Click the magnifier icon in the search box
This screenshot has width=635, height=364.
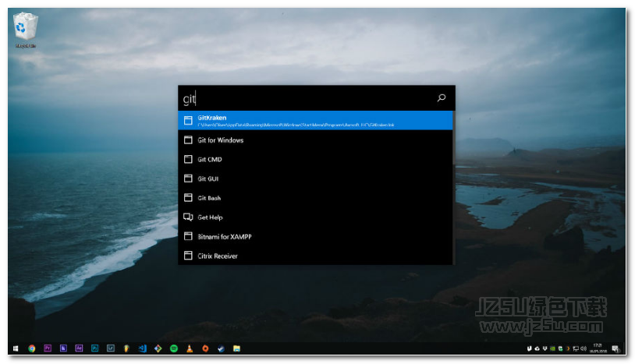(442, 98)
